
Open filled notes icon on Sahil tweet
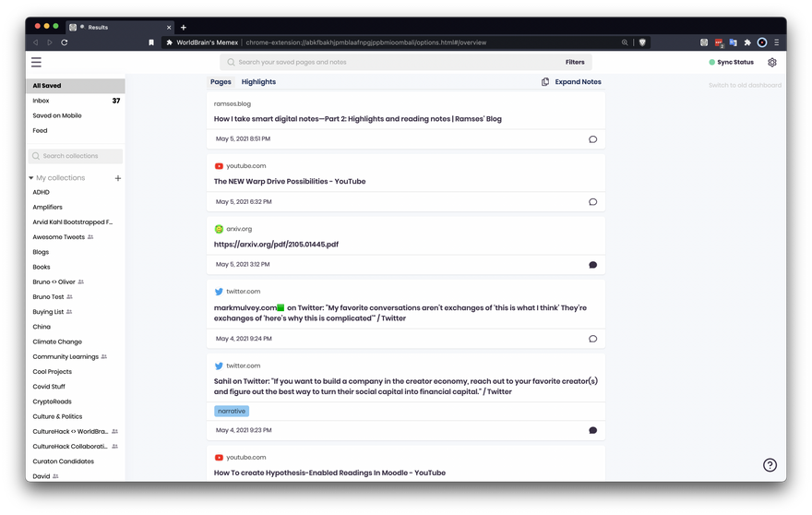593,430
